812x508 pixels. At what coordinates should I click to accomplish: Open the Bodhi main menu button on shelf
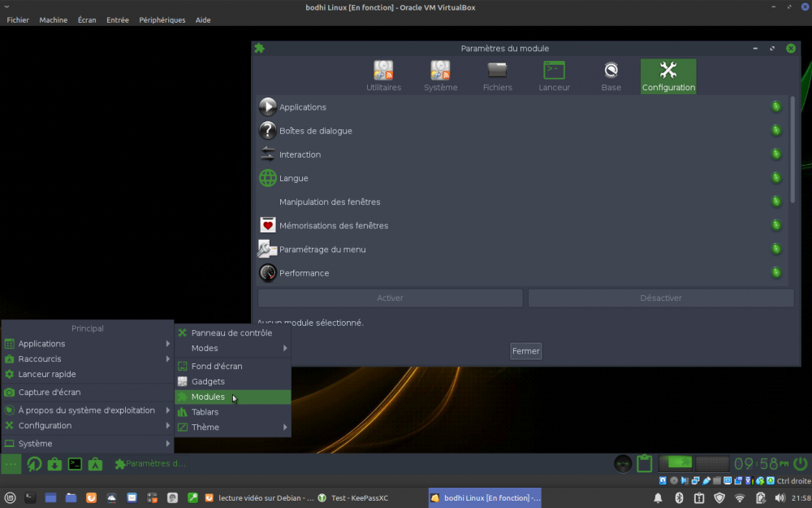tap(11, 464)
